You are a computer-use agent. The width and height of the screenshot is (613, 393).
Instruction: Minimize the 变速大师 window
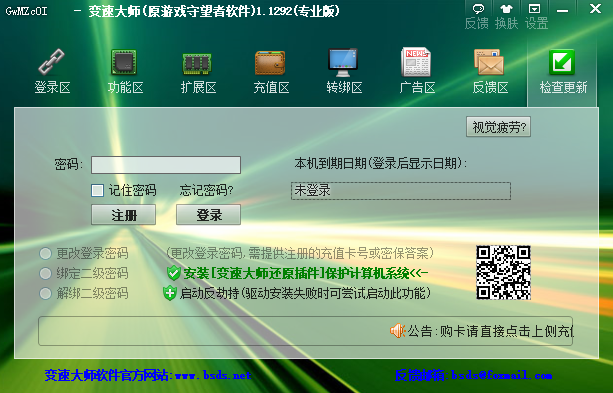click(563, 11)
